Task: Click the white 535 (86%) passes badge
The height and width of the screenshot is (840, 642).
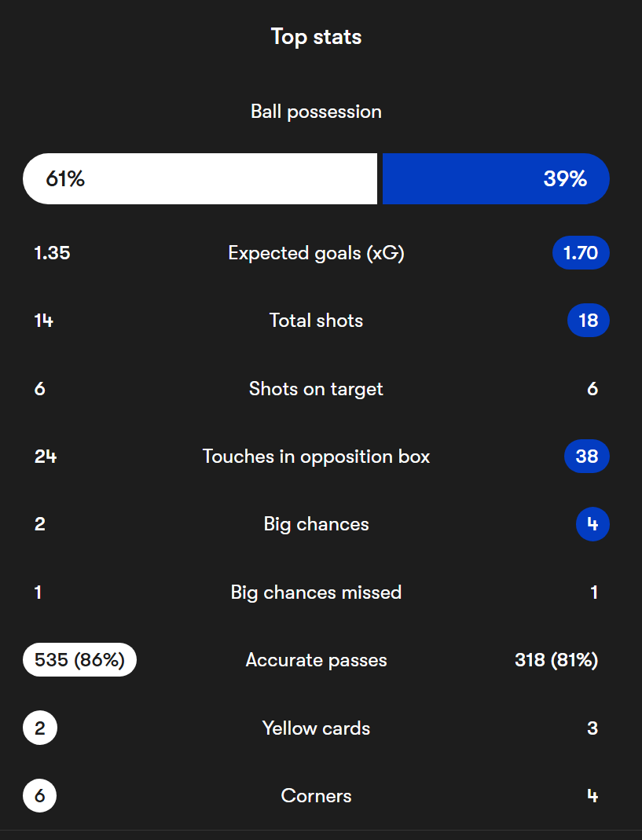Action: point(79,659)
